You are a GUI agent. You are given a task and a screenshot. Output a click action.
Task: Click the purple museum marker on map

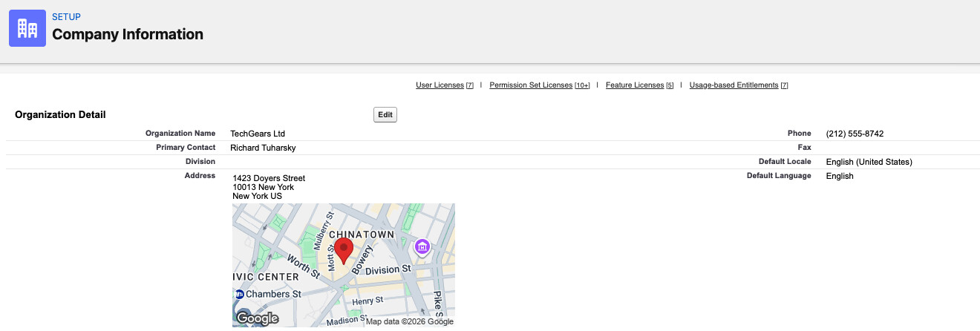[422, 246]
